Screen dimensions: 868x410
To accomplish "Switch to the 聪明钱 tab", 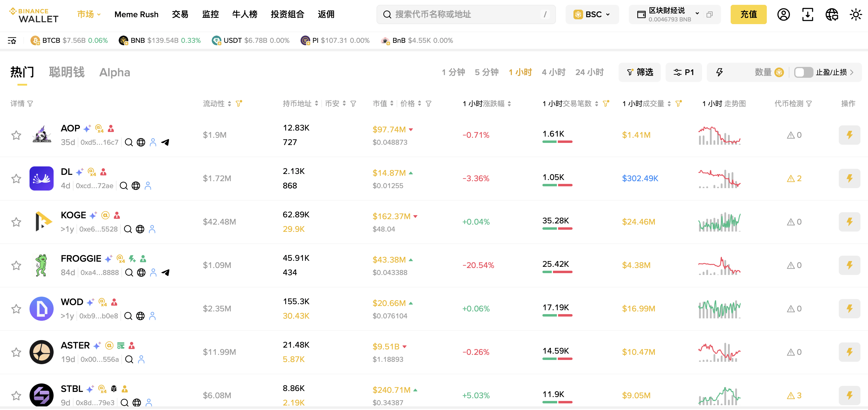I will tap(67, 72).
